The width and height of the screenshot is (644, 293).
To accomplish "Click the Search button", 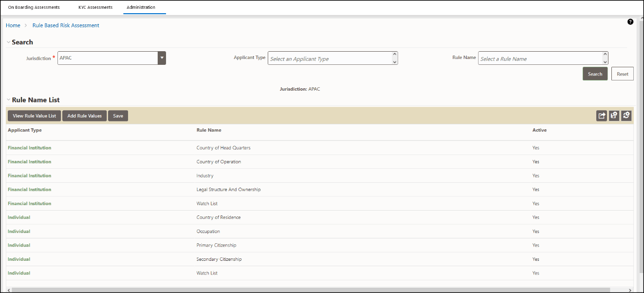I will pos(595,74).
